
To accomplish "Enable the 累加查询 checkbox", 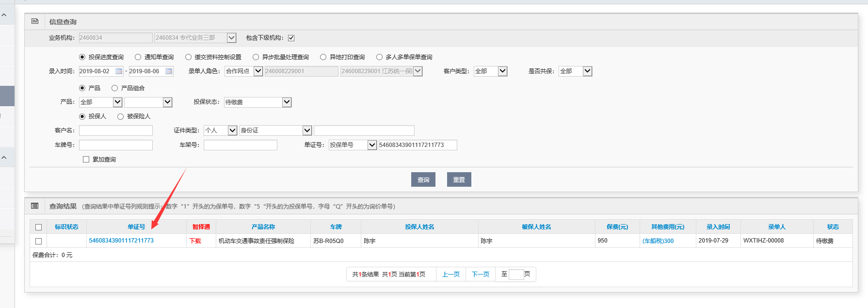I will (86, 160).
